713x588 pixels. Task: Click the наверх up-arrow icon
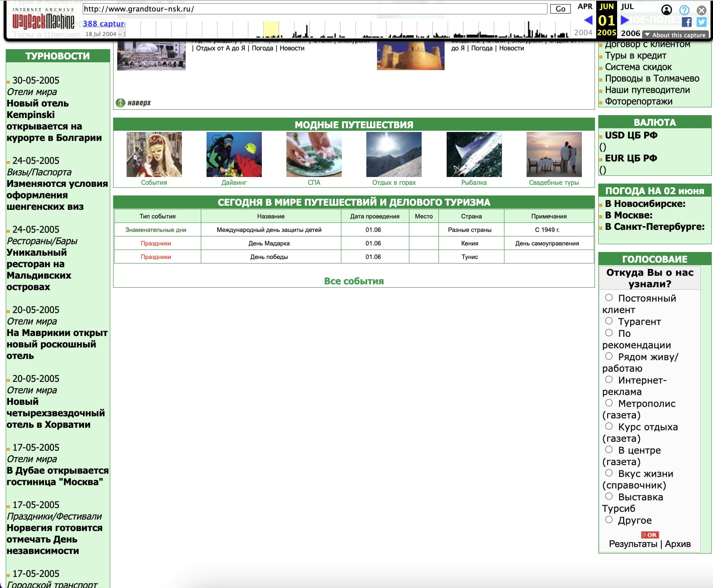point(120,103)
